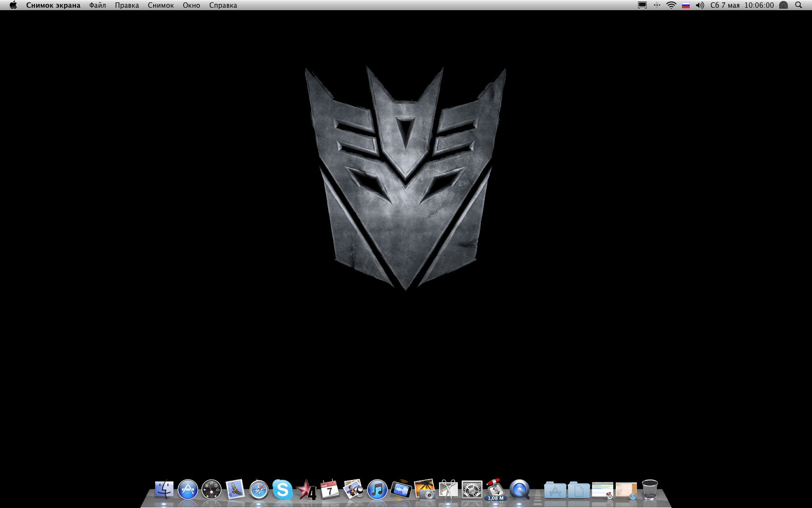The image size is (812, 508).
Task: Open Transmission showing 1,08 M badge
Action: click(x=495, y=490)
